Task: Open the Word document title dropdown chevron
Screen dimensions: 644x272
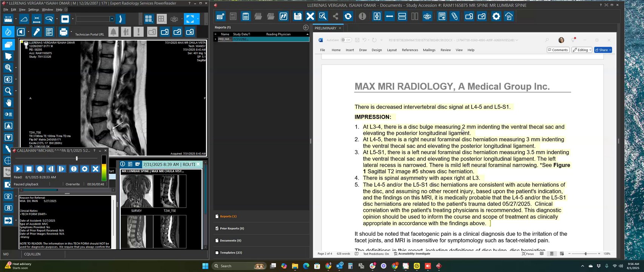Action: (x=517, y=40)
